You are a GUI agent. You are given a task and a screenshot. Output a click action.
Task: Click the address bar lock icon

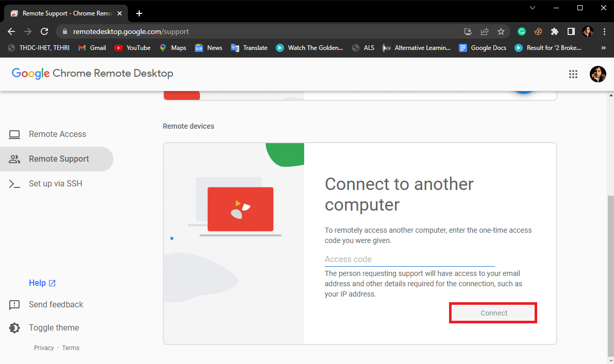(65, 32)
